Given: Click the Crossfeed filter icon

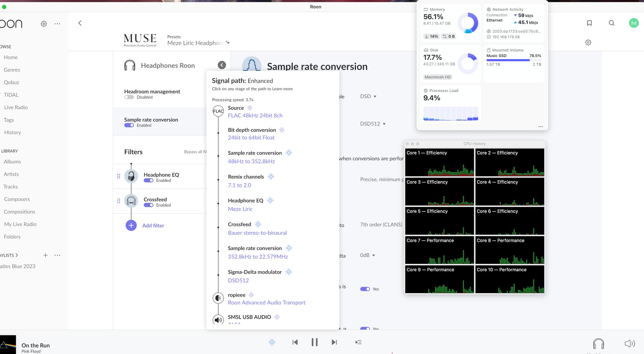Looking at the screenshot, I should [x=131, y=201].
